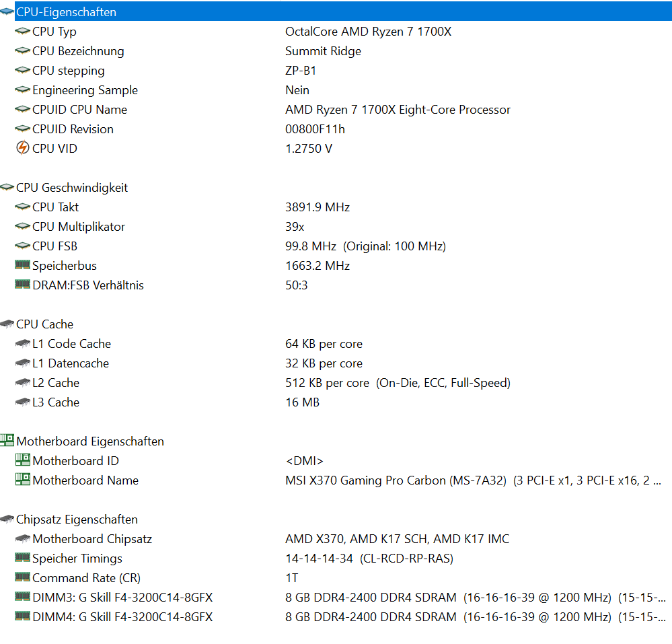This screenshot has width=672, height=644.
Task: Select the 1663.2 MHz Speicherbus value
Action: 318,265
